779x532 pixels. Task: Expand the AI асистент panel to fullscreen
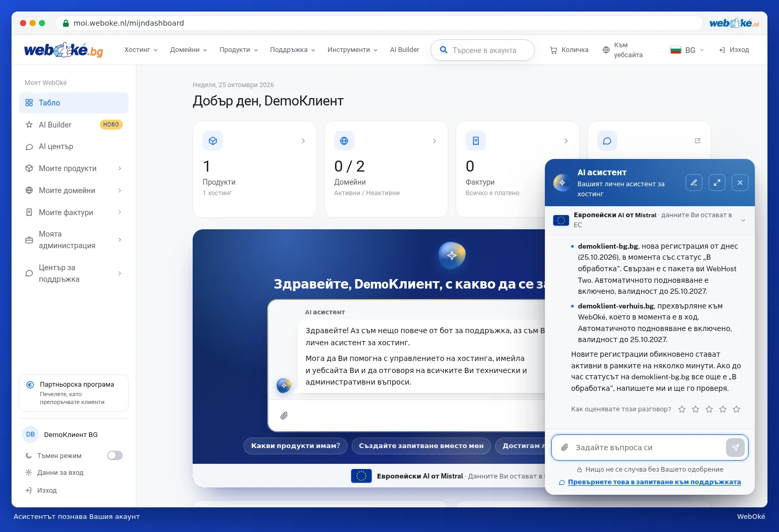(717, 183)
